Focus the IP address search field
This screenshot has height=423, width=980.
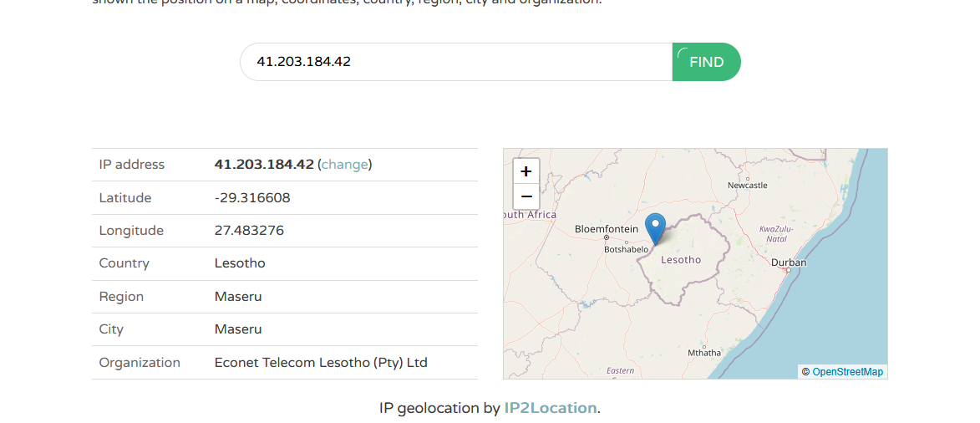[x=455, y=62]
